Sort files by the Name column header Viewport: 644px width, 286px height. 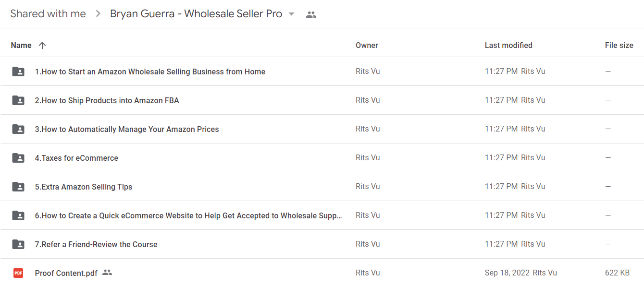(x=21, y=46)
